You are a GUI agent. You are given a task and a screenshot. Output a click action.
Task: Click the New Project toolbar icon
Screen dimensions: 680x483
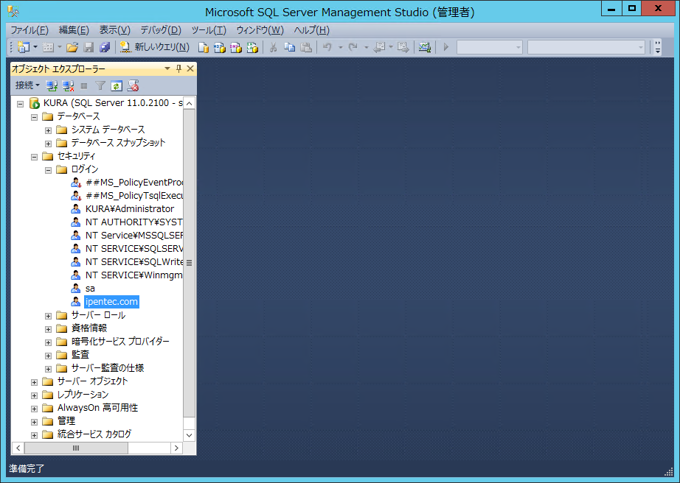point(23,47)
